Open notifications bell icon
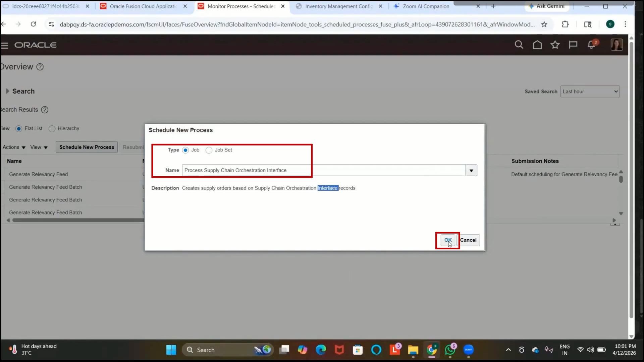Screen dimensions: 644x362 click(x=591, y=45)
